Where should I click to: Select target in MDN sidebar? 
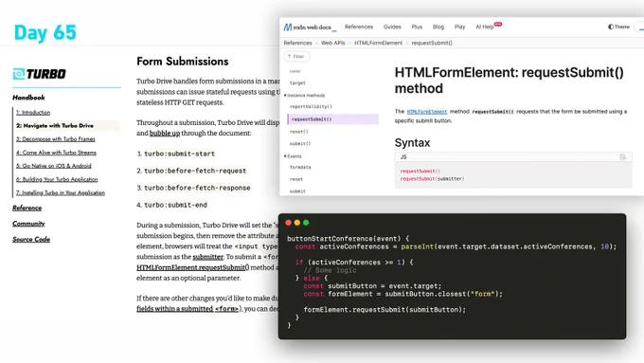[297, 83]
